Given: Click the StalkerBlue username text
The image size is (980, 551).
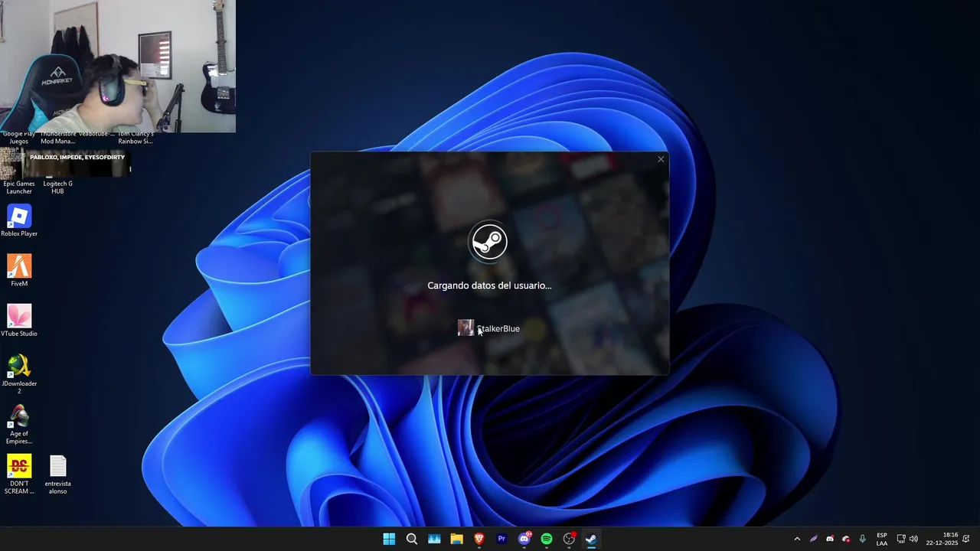Looking at the screenshot, I should click(x=498, y=329).
